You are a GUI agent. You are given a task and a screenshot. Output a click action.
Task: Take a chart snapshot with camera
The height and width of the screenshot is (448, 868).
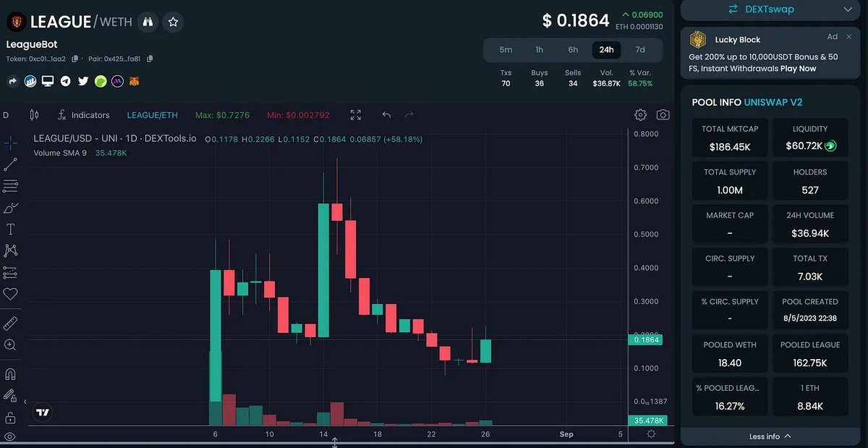[663, 115]
